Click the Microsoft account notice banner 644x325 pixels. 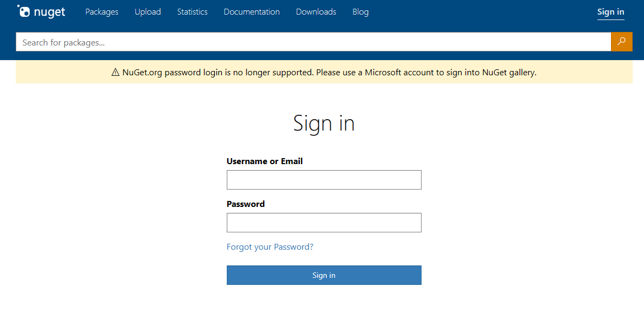325,71
